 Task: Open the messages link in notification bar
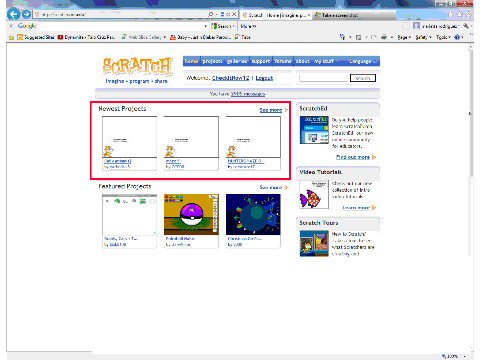pyautogui.click(x=248, y=94)
